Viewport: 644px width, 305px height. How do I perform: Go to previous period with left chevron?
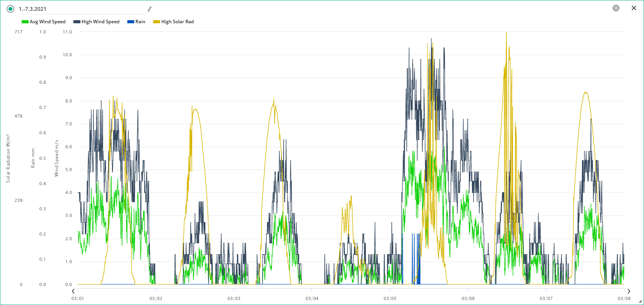(73, 291)
